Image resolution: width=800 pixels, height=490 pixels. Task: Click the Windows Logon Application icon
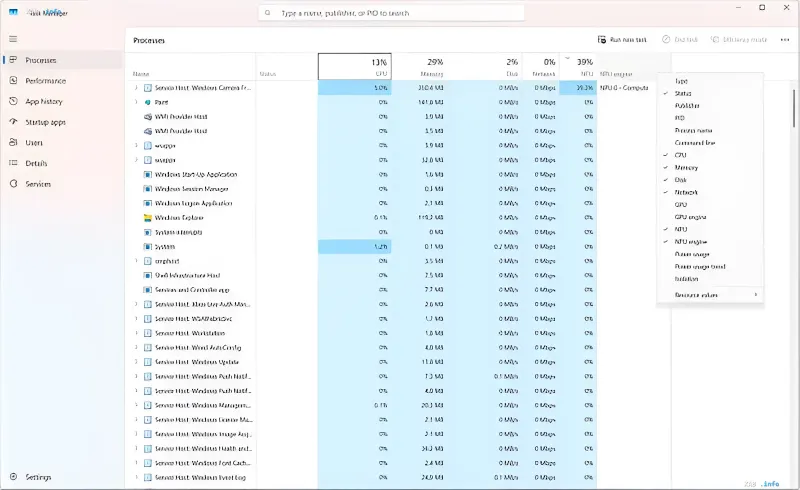[x=147, y=203]
